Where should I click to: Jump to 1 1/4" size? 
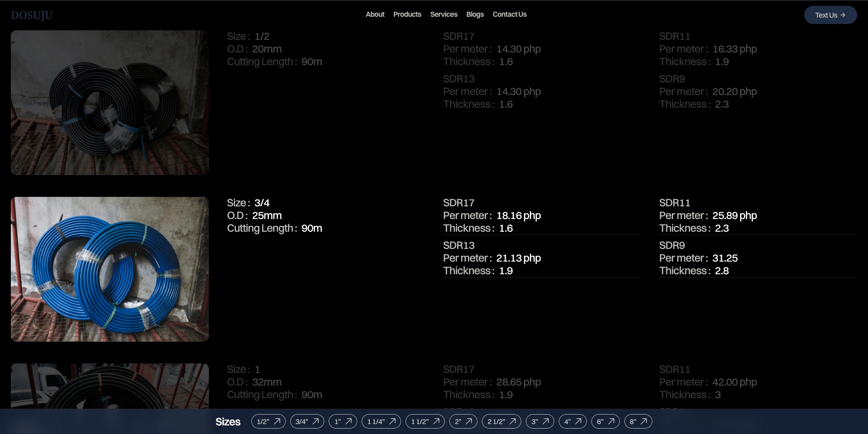[381, 421]
